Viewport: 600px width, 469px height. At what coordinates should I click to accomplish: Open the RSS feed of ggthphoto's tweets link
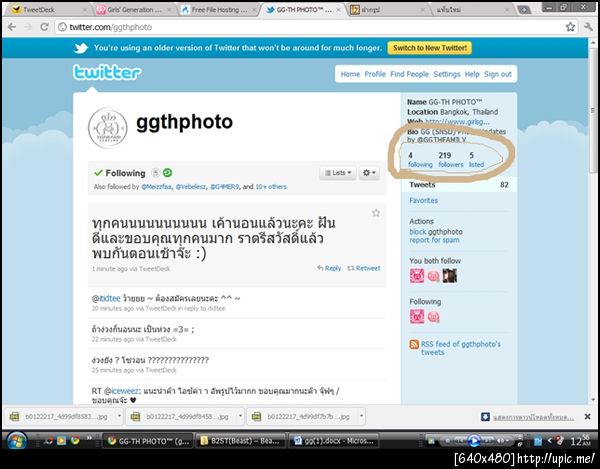[461, 348]
